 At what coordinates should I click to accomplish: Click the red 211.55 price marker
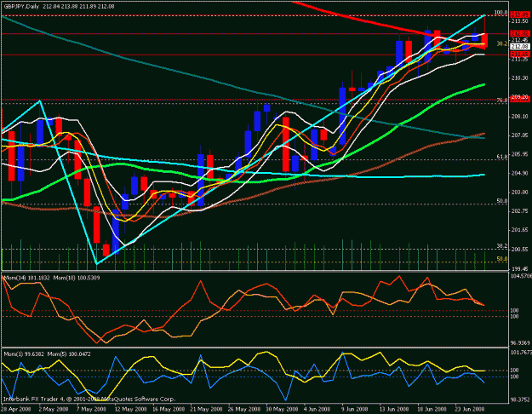point(520,55)
